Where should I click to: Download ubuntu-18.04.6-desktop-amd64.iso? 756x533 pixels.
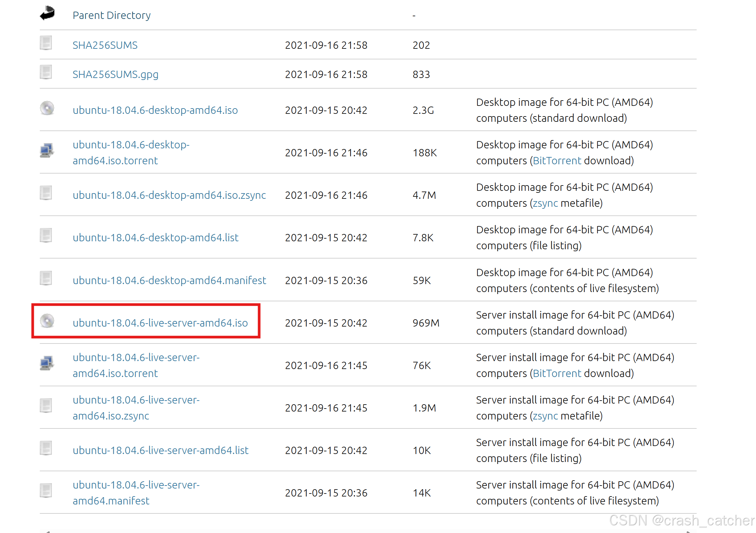(x=155, y=110)
